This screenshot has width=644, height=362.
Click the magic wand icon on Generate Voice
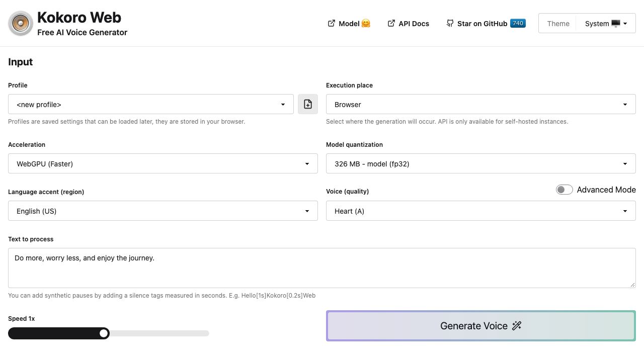[517, 326]
